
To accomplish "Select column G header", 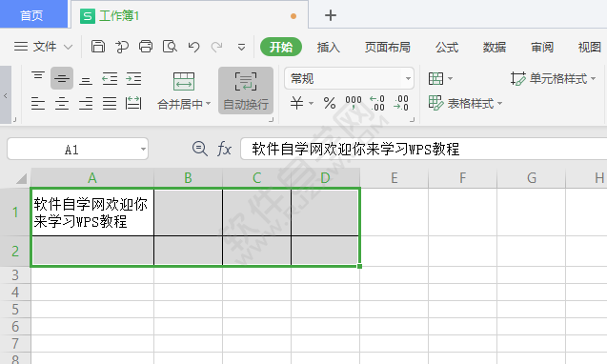I will (532, 178).
